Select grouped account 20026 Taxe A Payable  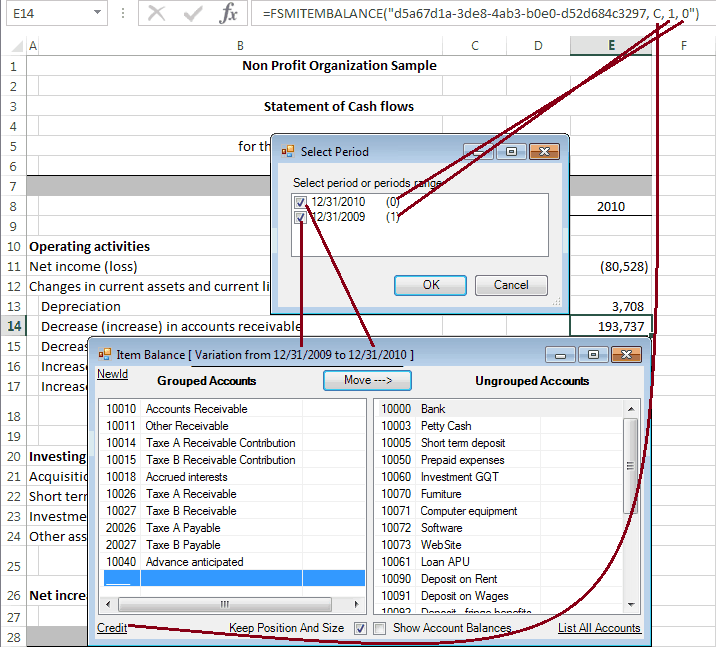pos(233,528)
